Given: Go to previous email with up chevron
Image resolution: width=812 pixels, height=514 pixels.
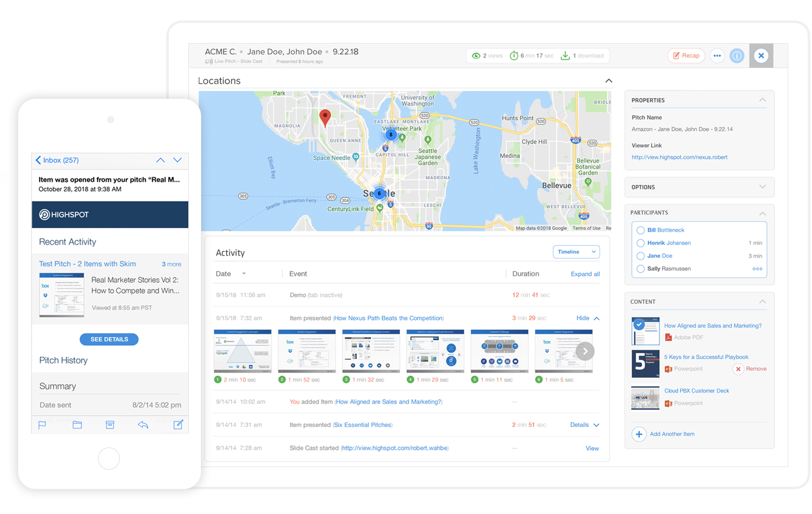Looking at the screenshot, I should 160,160.
